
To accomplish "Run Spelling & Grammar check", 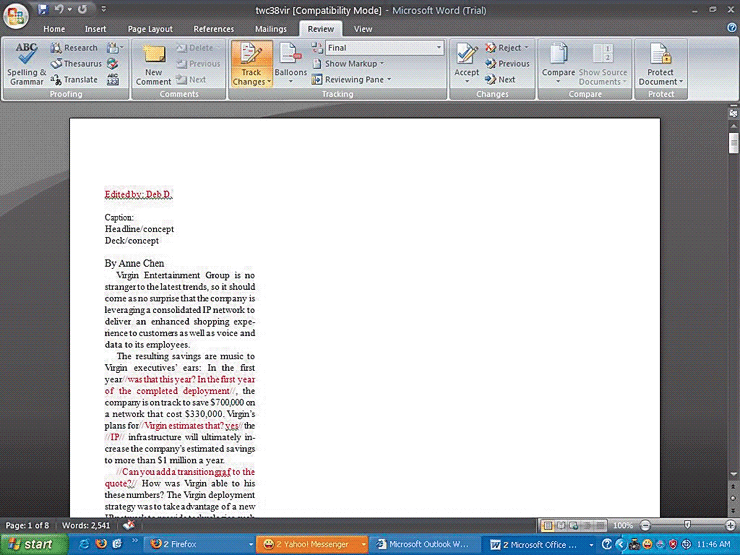I will (26, 64).
